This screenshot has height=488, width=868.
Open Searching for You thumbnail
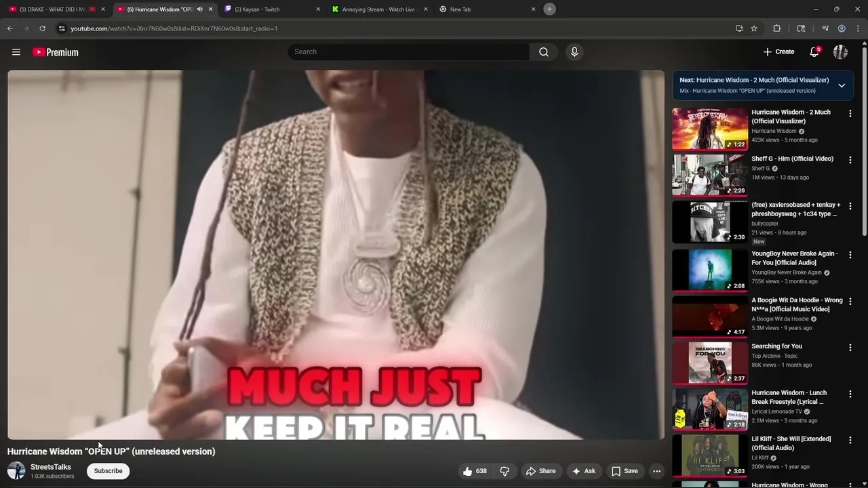pyautogui.click(x=710, y=363)
